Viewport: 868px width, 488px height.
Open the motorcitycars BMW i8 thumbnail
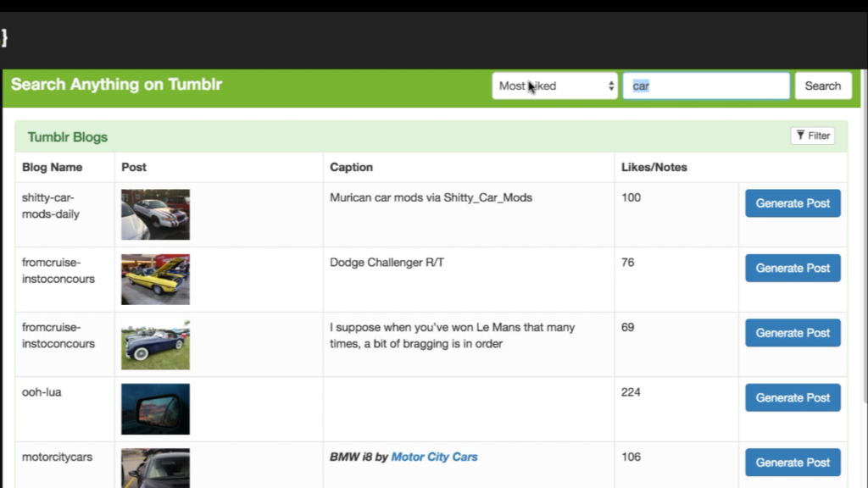pyautogui.click(x=155, y=469)
